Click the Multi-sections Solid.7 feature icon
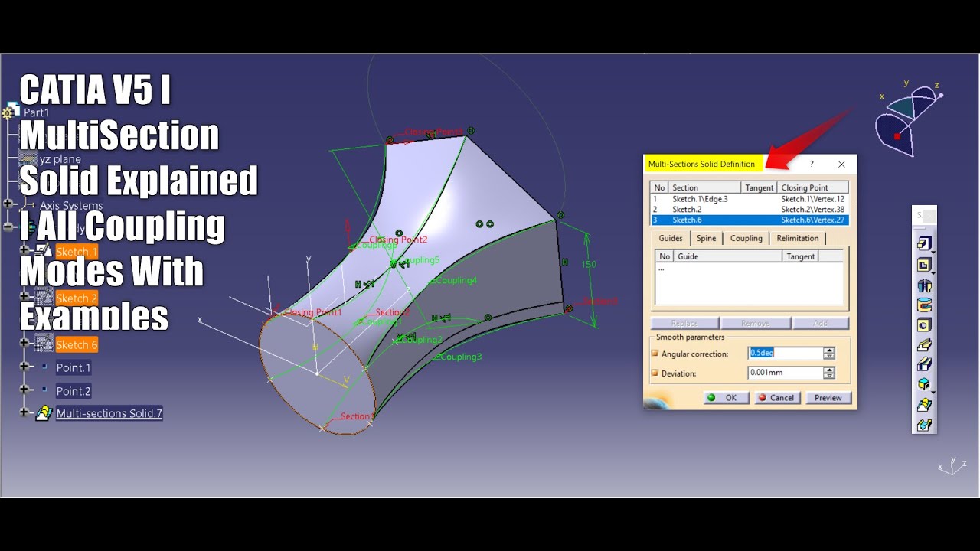The height and width of the screenshot is (551, 980). coord(44,413)
